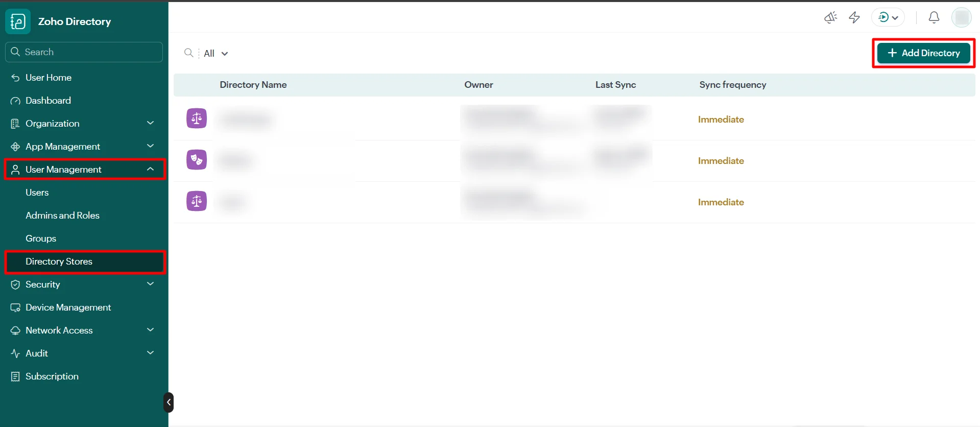Select Directory Stores in sidebar
Screen dimensions: 980x427
tap(85, 262)
